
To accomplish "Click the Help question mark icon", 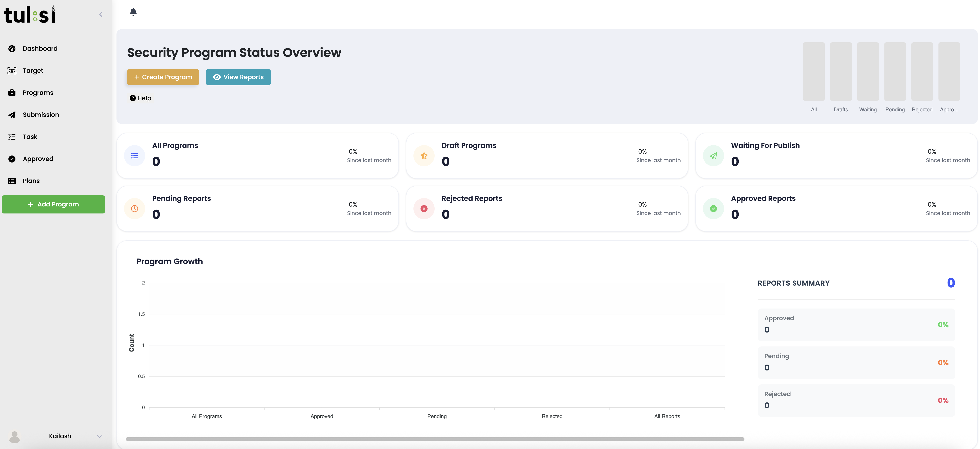I will (132, 98).
